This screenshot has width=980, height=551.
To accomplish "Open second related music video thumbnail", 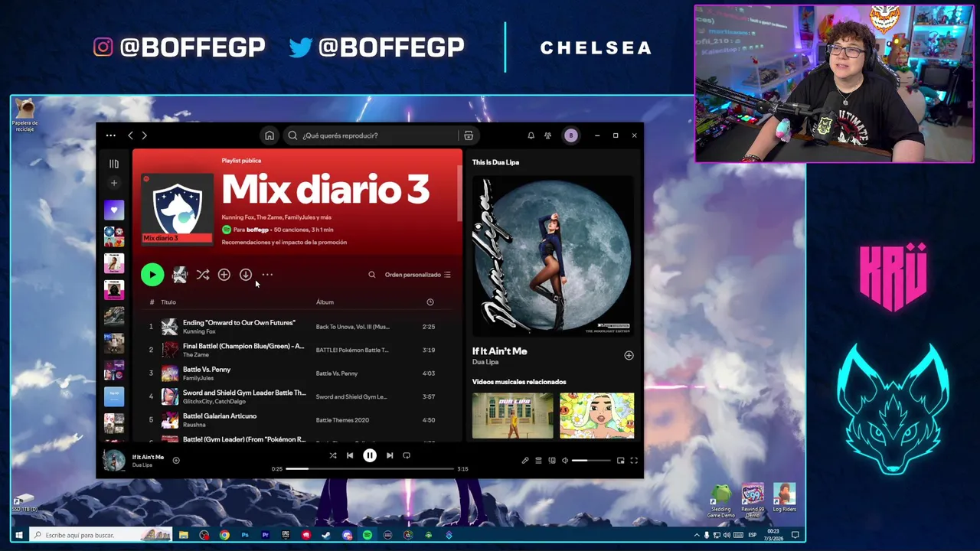I will (596, 416).
